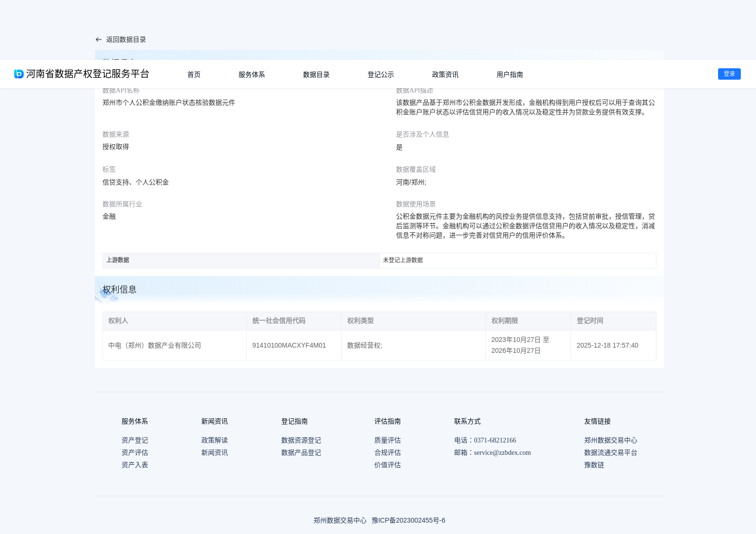This screenshot has height=534, width=756.
Task: Click the email service@zzbdex.com
Action: 502,453
